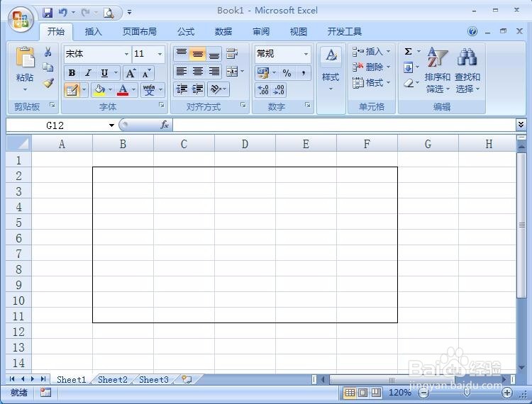Decrease font size with the small A button
Viewport: 532px width, 404px height.
[146, 73]
